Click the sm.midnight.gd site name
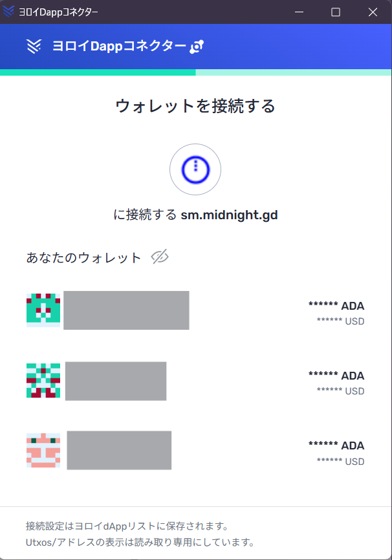This screenshot has width=392, height=560. pos(229,215)
